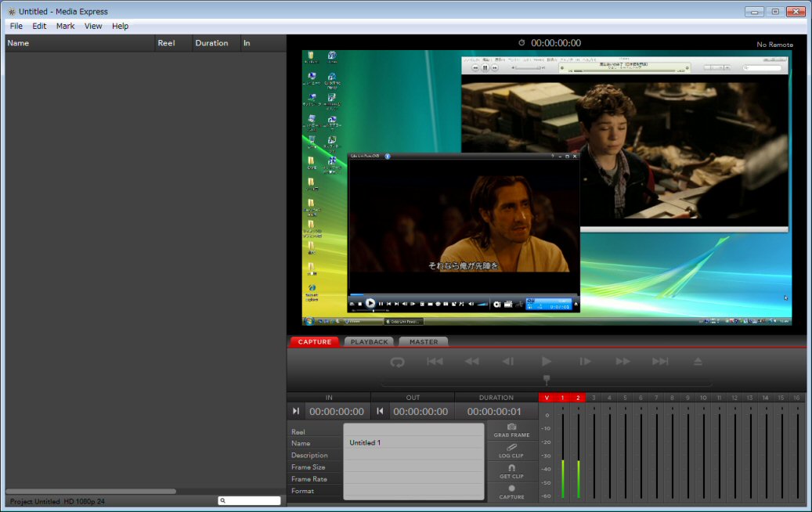Open the Edit menu
812x512 pixels.
[39, 26]
